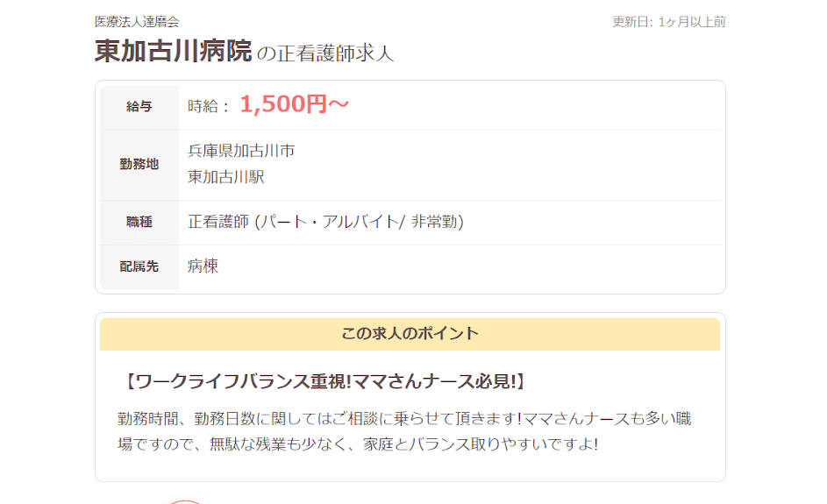Image resolution: width=827 pixels, height=504 pixels.
Task: Click the 職種 row label
Action: point(139,222)
